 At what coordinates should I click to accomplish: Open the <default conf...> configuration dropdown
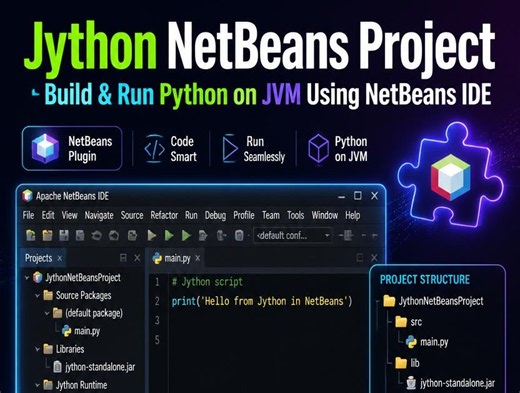293,236
